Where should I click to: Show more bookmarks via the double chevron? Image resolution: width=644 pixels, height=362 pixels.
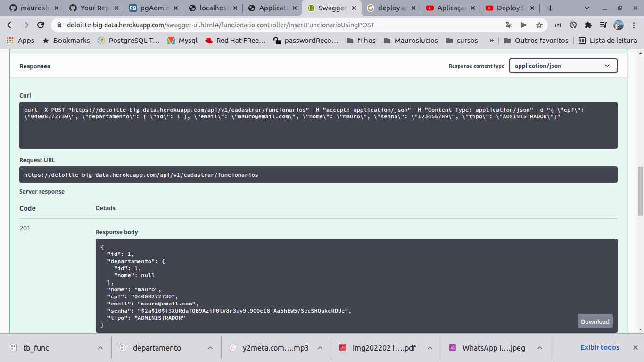pyautogui.click(x=491, y=41)
